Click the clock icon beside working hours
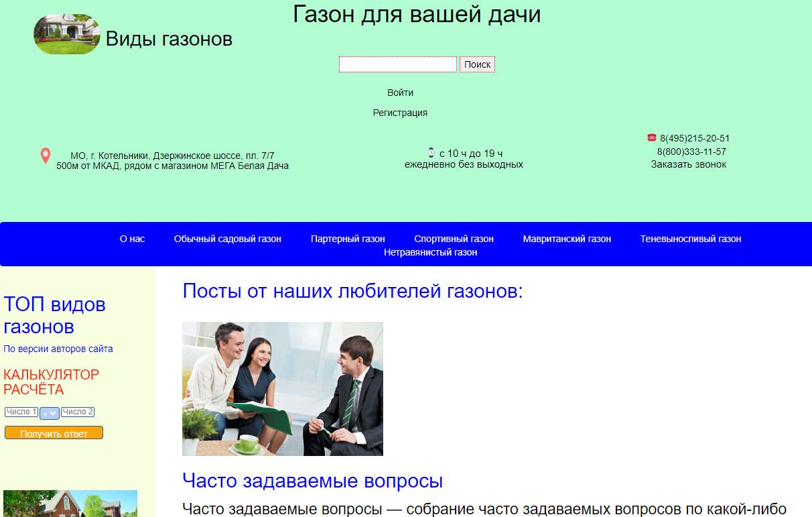 (x=431, y=152)
